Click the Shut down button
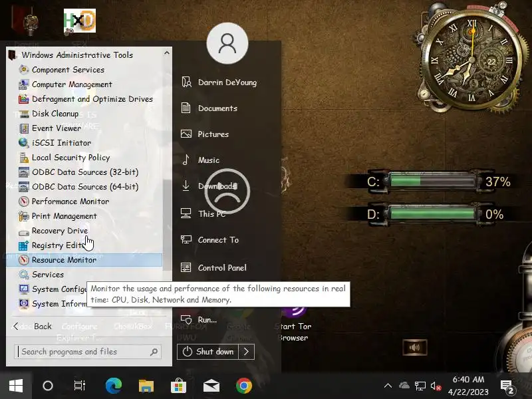532x399 pixels. [207, 352]
